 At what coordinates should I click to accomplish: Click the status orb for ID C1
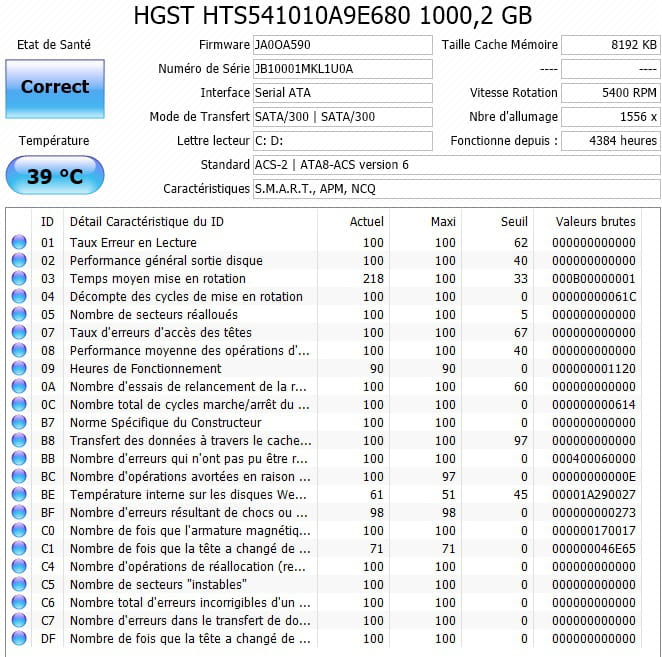click(19, 548)
